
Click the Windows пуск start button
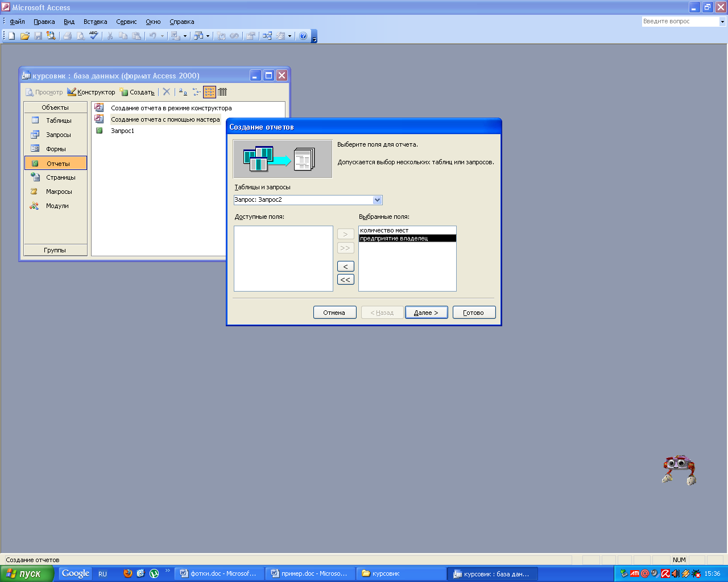point(27,573)
